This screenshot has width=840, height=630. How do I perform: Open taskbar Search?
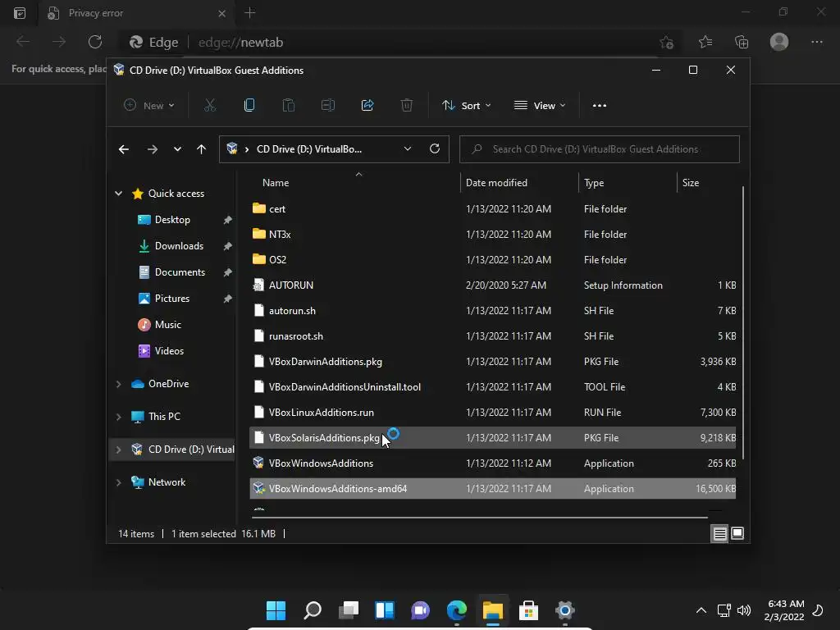[x=313, y=610]
